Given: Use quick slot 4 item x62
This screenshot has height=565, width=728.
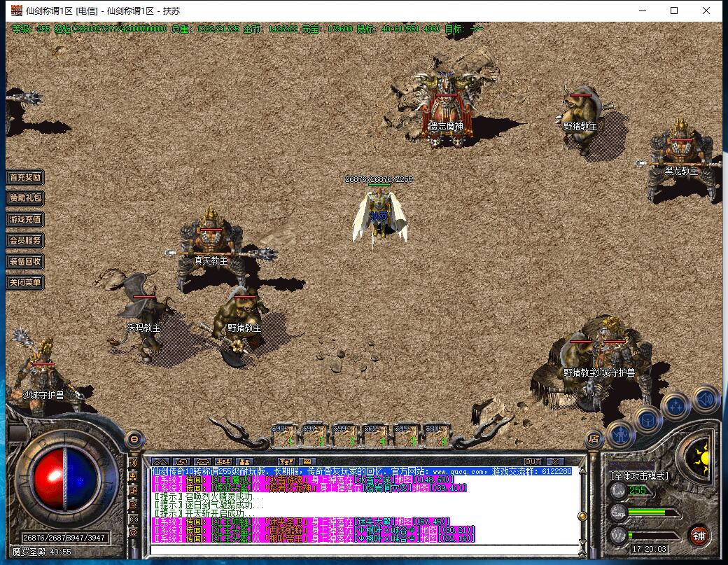Looking at the screenshot, I should pyautogui.click(x=377, y=435).
